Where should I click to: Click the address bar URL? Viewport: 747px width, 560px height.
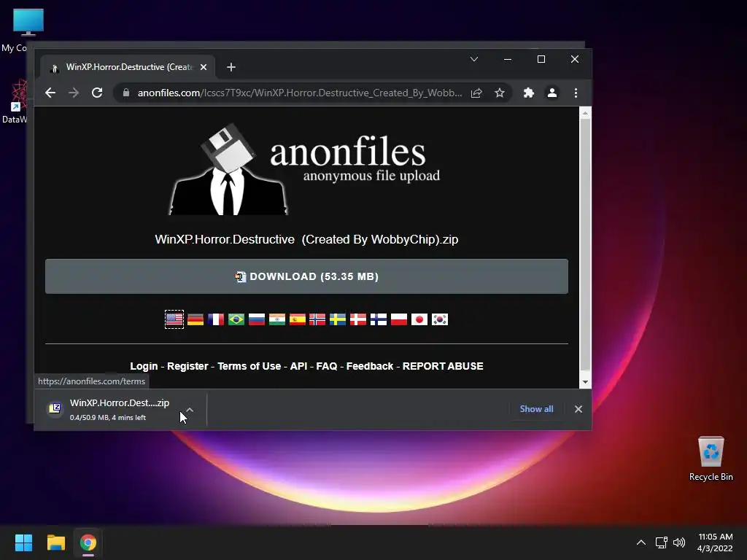pos(300,93)
